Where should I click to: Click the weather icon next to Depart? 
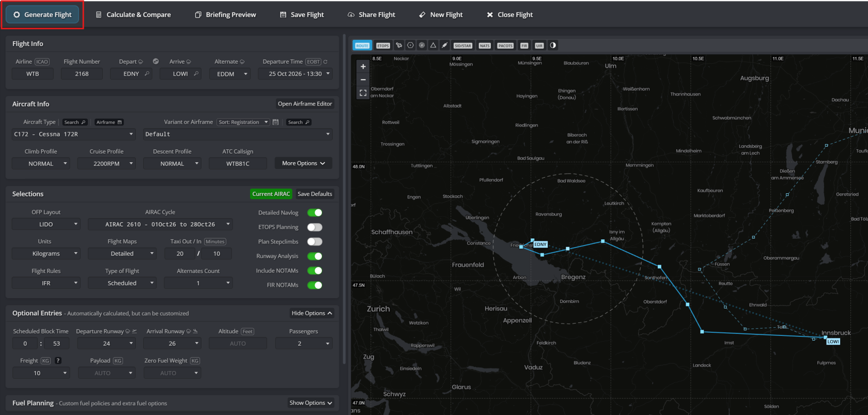pyautogui.click(x=141, y=62)
